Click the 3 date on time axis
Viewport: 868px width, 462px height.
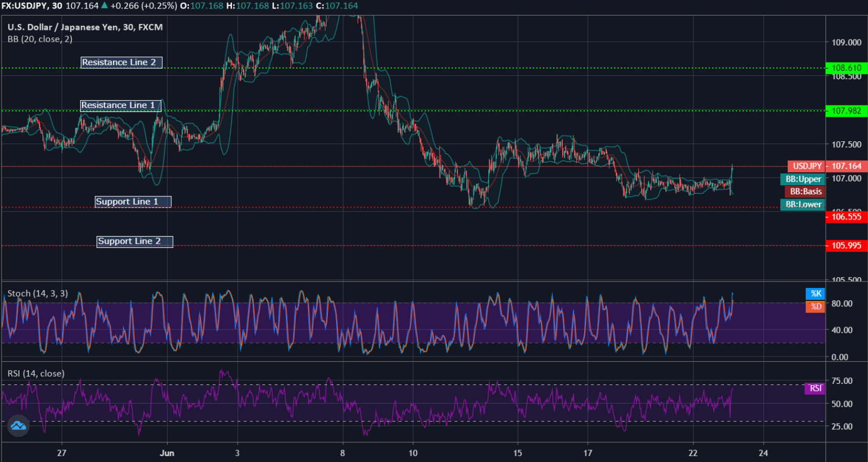237,453
